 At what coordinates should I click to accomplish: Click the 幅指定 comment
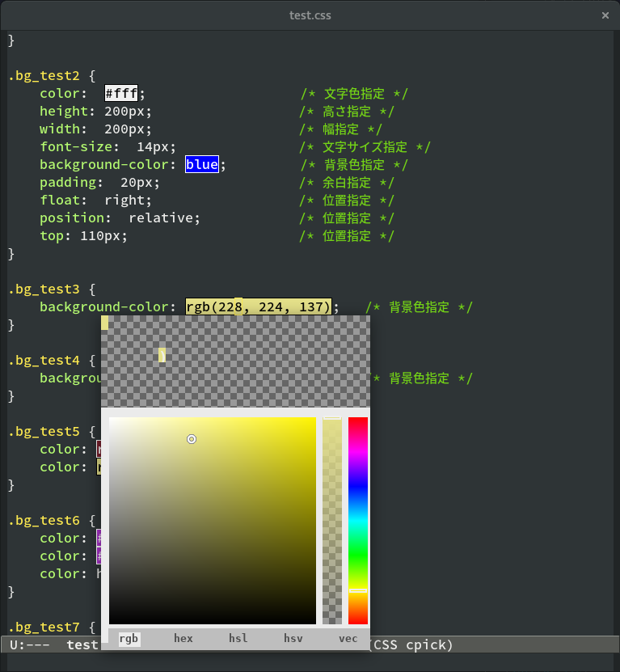(340, 129)
